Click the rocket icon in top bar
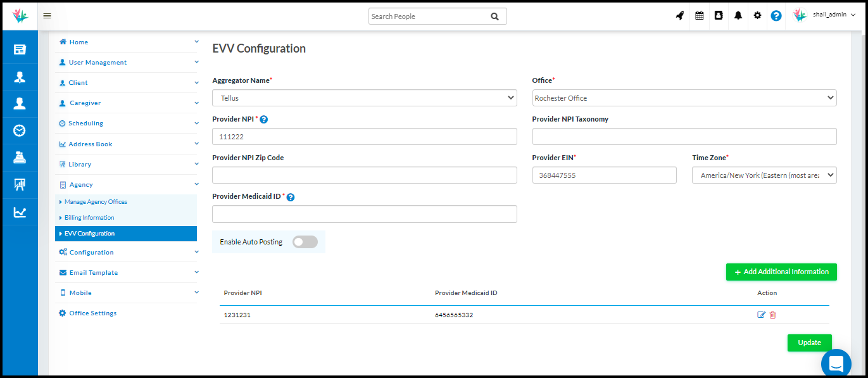Image resolution: width=868 pixels, height=378 pixels. click(680, 16)
